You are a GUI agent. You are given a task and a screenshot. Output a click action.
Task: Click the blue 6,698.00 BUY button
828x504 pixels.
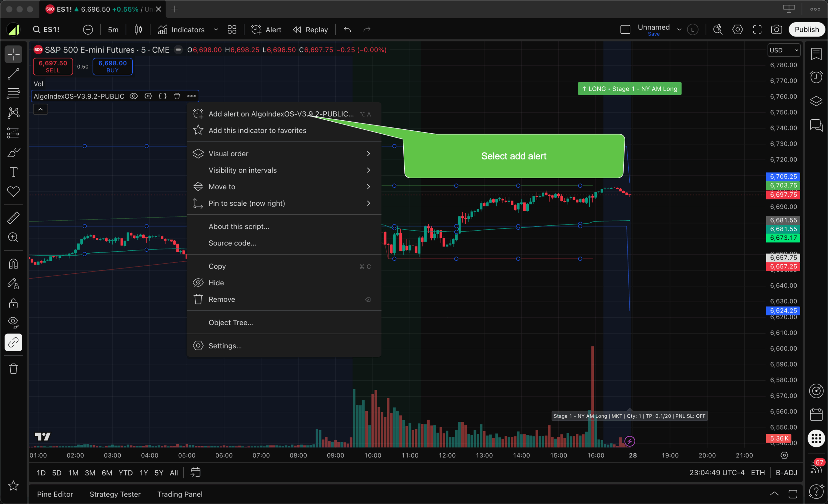[x=112, y=66]
